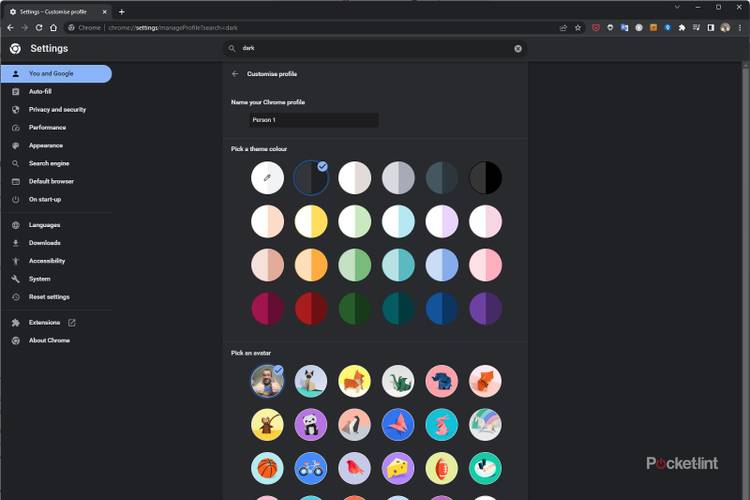
Task: Pick custom colour with eyedropper swatch
Action: [267, 178]
